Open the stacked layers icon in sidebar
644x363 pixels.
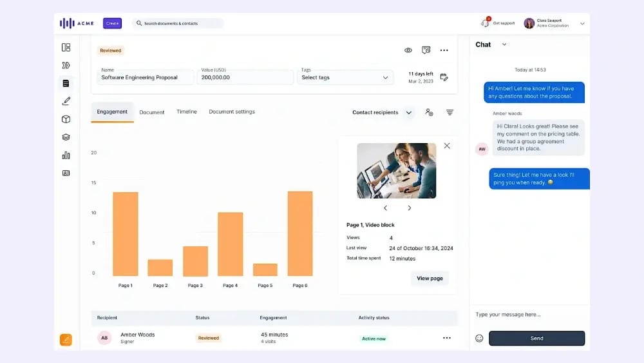pos(66,137)
